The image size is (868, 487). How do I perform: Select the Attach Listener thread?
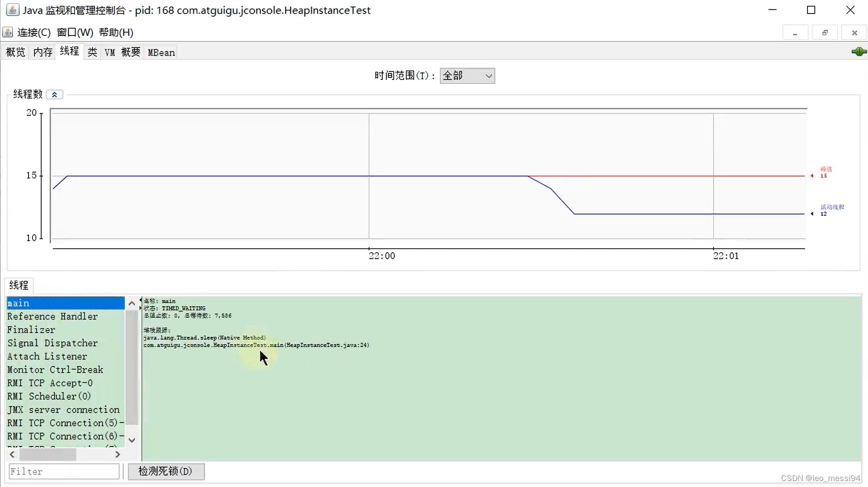tap(65, 357)
